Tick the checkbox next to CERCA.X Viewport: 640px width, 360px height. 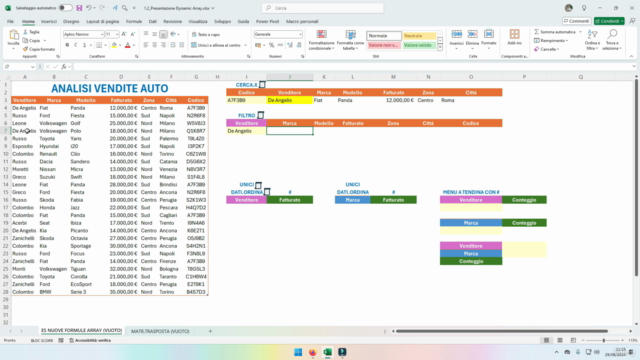(x=262, y=85)
